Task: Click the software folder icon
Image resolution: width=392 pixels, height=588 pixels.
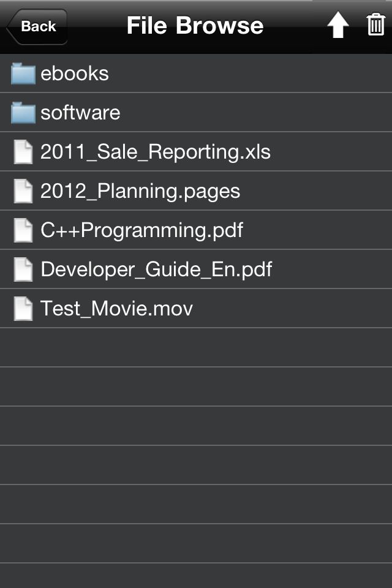Action: (23, 113)
